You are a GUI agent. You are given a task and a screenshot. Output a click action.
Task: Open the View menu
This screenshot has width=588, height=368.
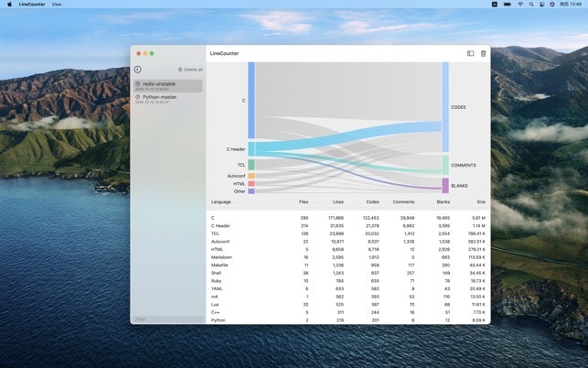[x=57, y=5]
